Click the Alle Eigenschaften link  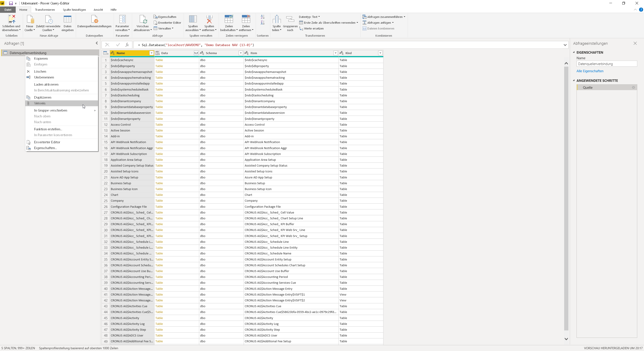(590, 71)
